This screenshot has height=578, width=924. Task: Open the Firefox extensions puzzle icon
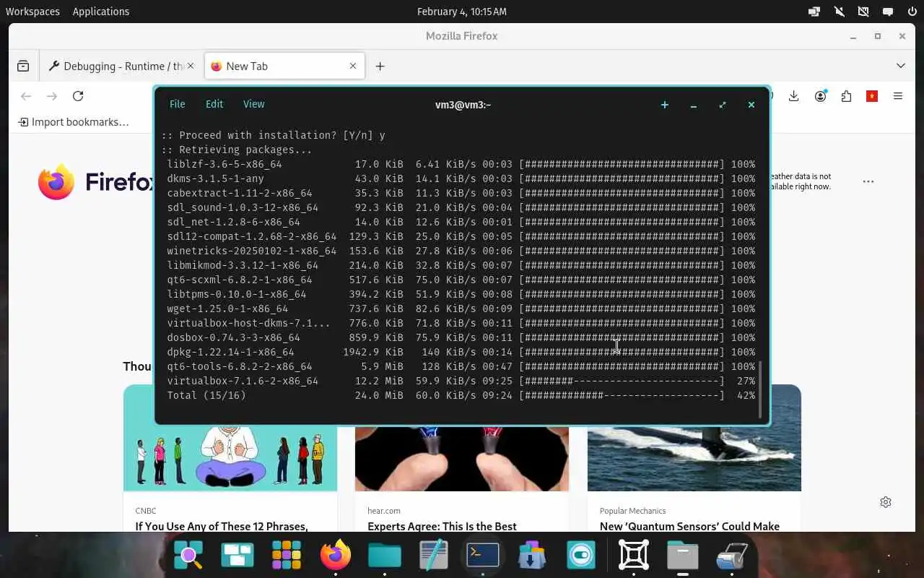(x=846, y=96)
